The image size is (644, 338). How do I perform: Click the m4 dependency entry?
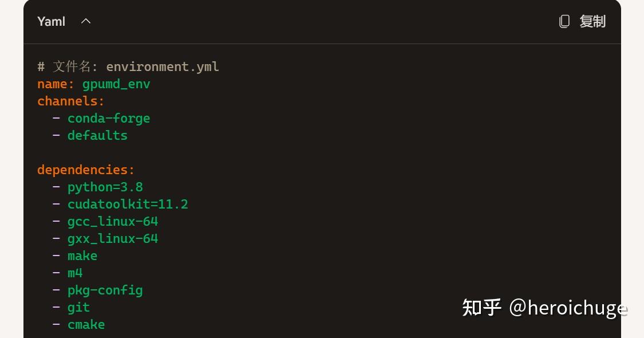75,273
